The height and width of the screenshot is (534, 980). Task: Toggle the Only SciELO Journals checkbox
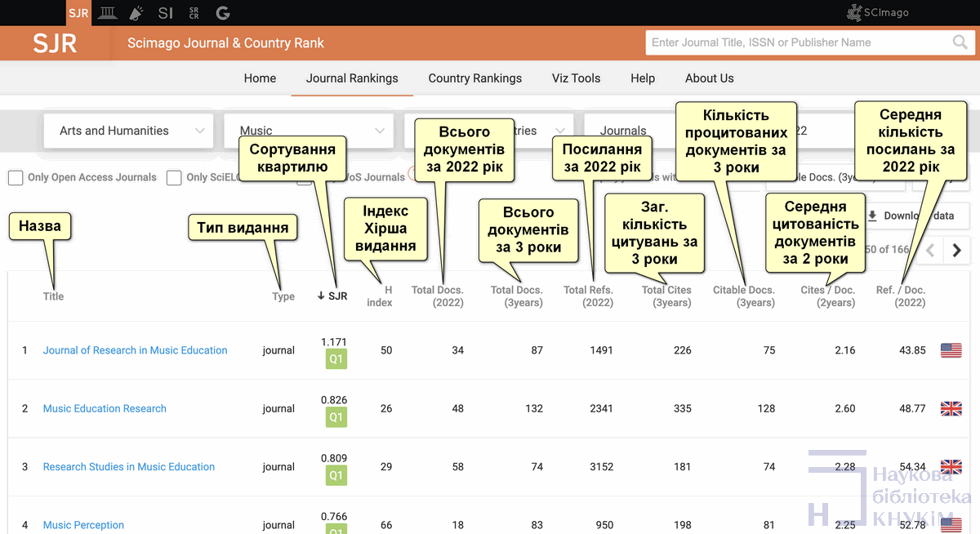click(174, 178)
